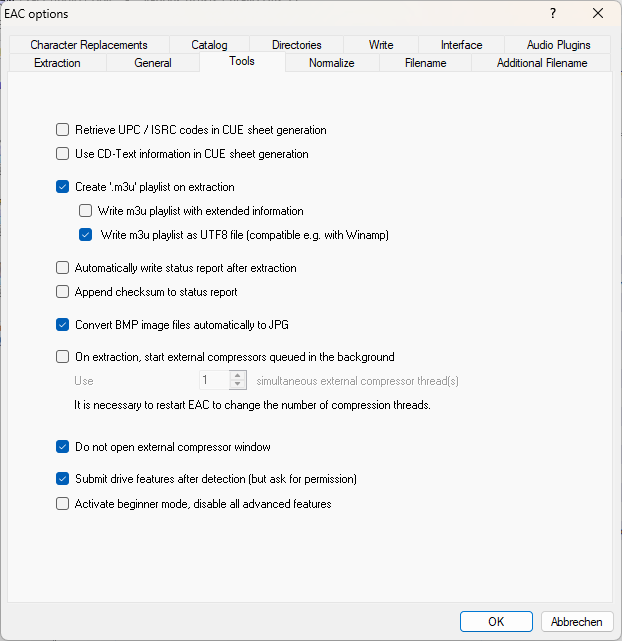Uncheck Convert BMP images to JPG

63,325
